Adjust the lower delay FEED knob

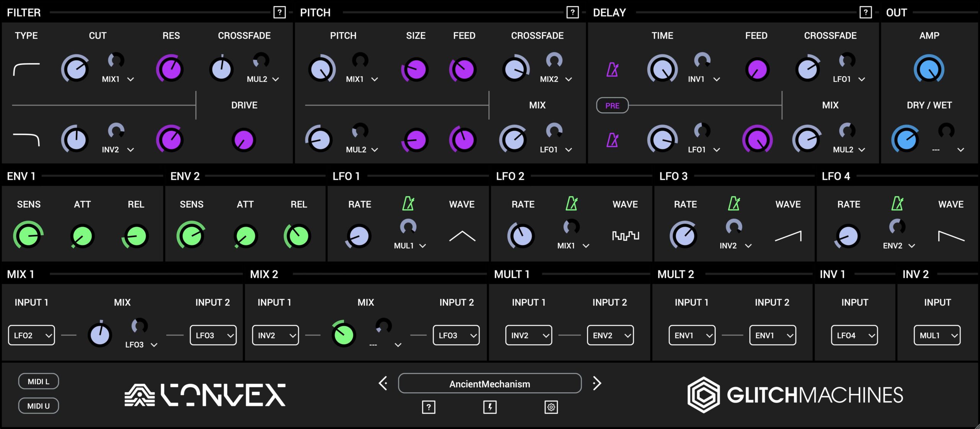point(757,140)
